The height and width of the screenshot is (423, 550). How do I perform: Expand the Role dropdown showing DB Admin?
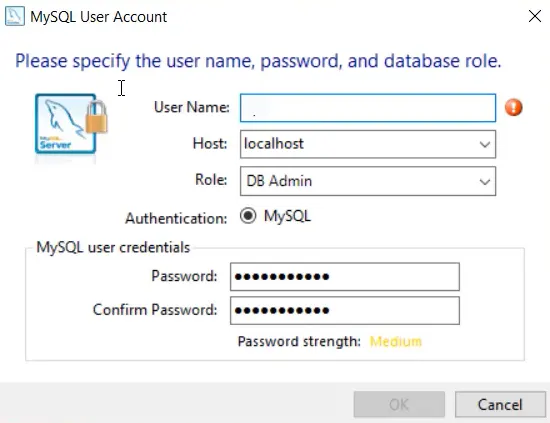368,181
